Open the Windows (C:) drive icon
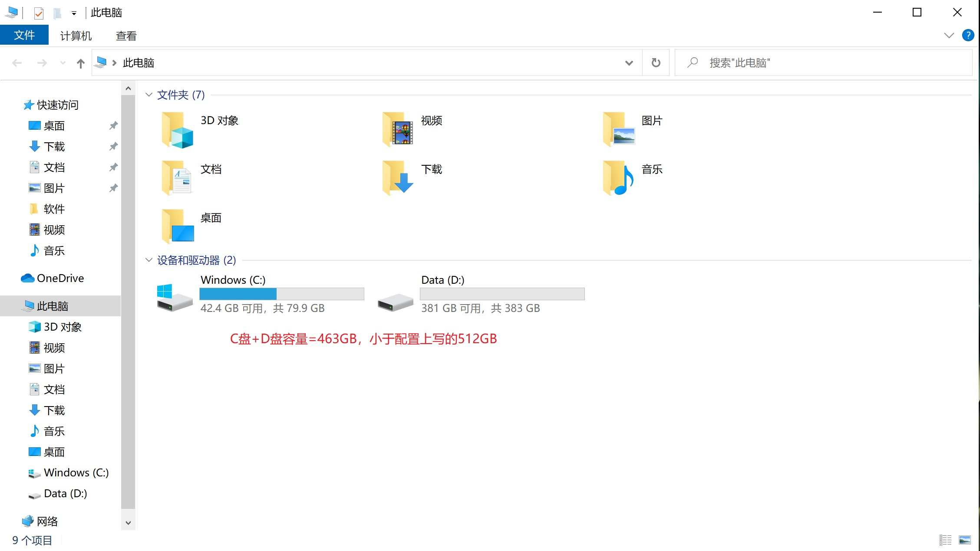 click(175, 298)
